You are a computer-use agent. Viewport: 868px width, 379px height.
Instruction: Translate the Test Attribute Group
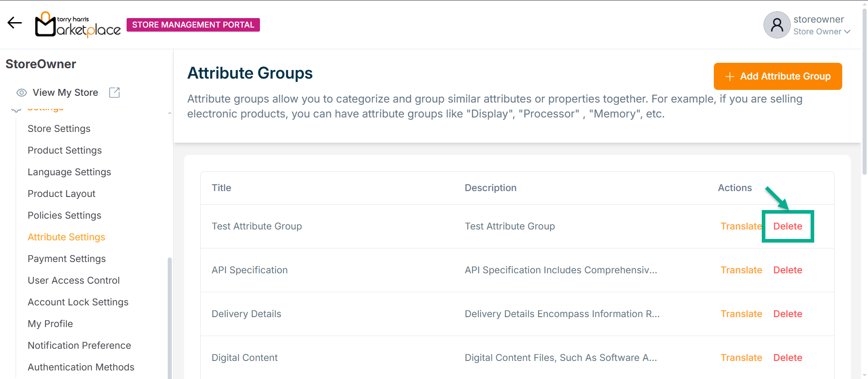[x=741, y=226]
